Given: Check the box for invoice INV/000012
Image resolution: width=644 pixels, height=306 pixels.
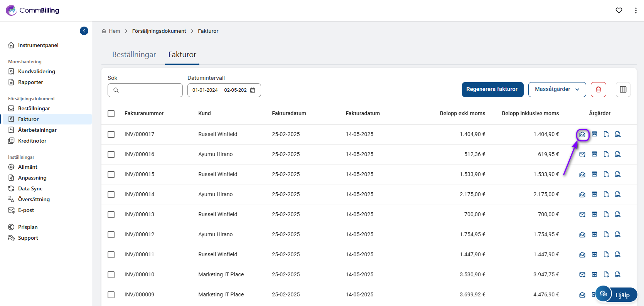Looking at the screenshot, I should pyautogui.click(x=111, y=235).
